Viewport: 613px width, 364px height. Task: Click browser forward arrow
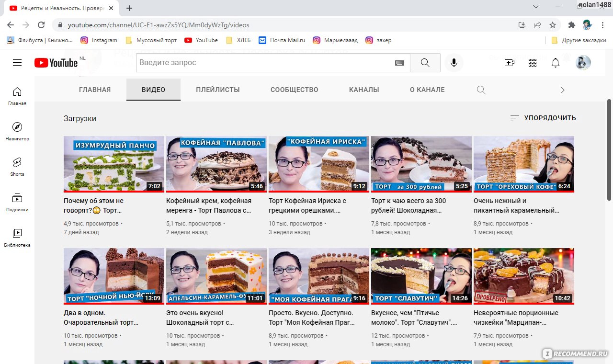26,25
